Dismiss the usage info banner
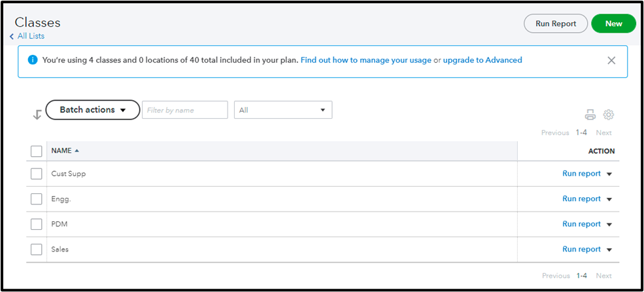Image resolution: width=644 pixels, height=292 pixels. (611, 61)
